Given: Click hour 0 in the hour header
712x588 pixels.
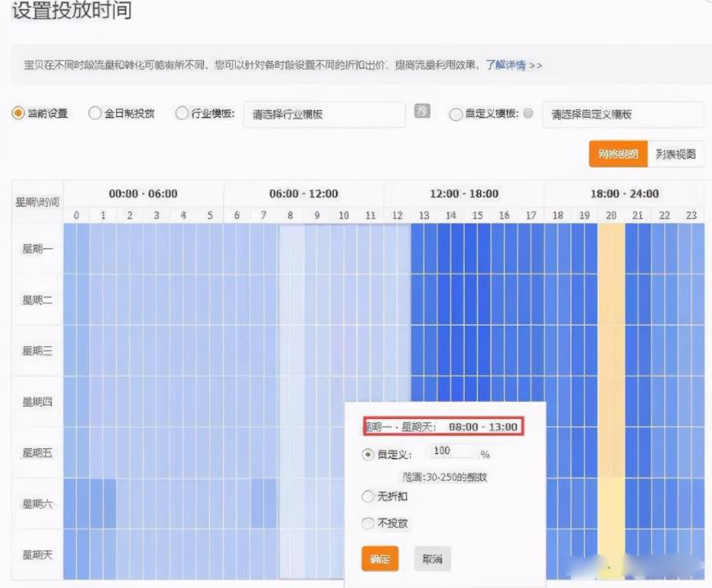Looking at the screenshot, I should click(x=76, y=216).
